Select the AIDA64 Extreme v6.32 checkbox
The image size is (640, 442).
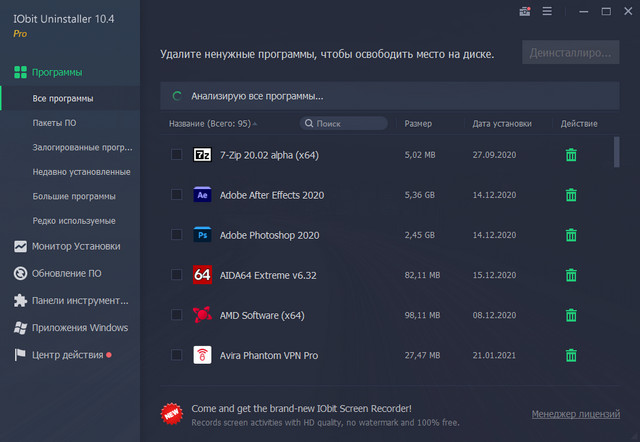click(x=177, y=275)
